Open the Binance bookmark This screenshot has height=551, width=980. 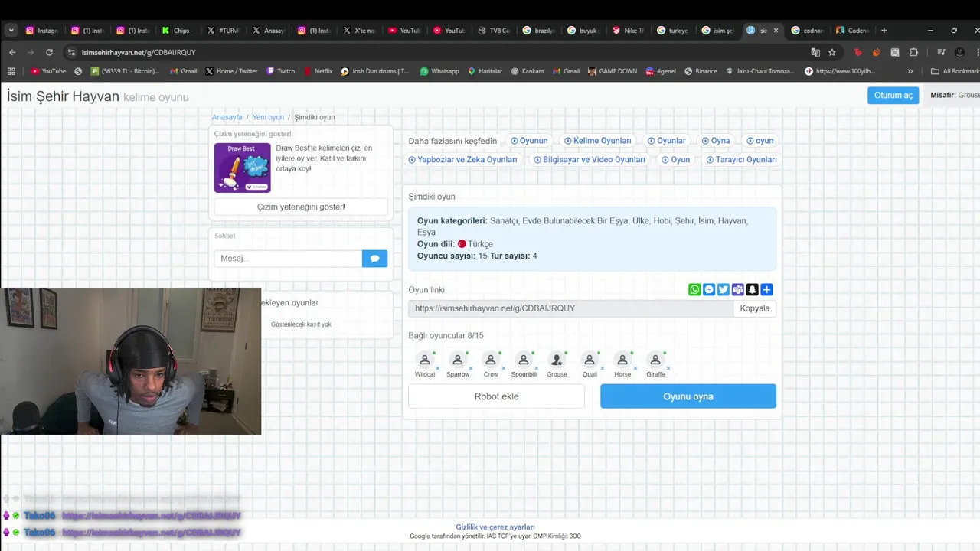coord(701,71)
